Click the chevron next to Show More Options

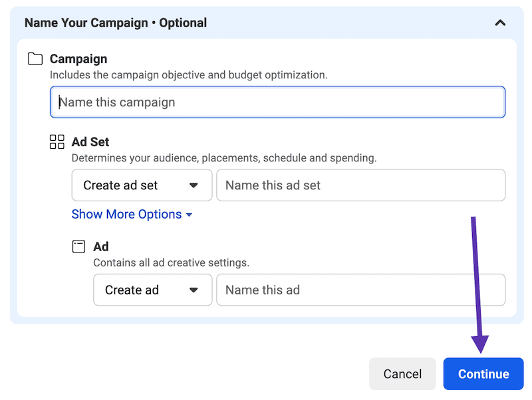coord(189,215)
